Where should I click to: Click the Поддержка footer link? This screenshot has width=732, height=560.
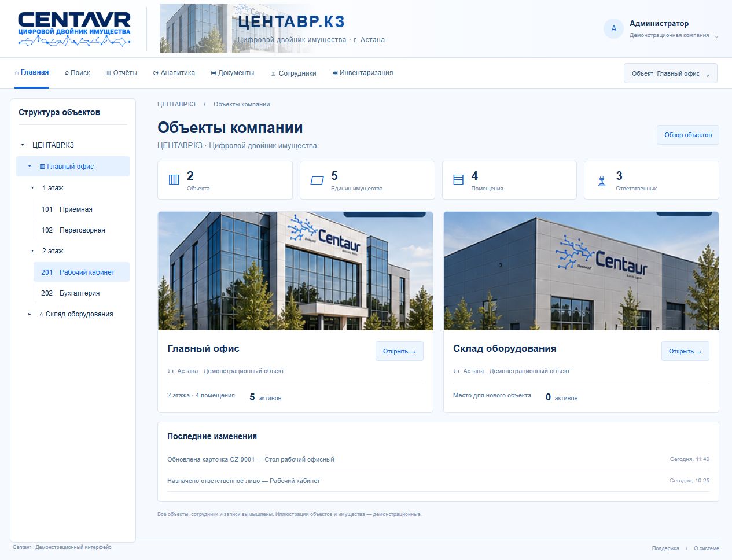[665, 548]
